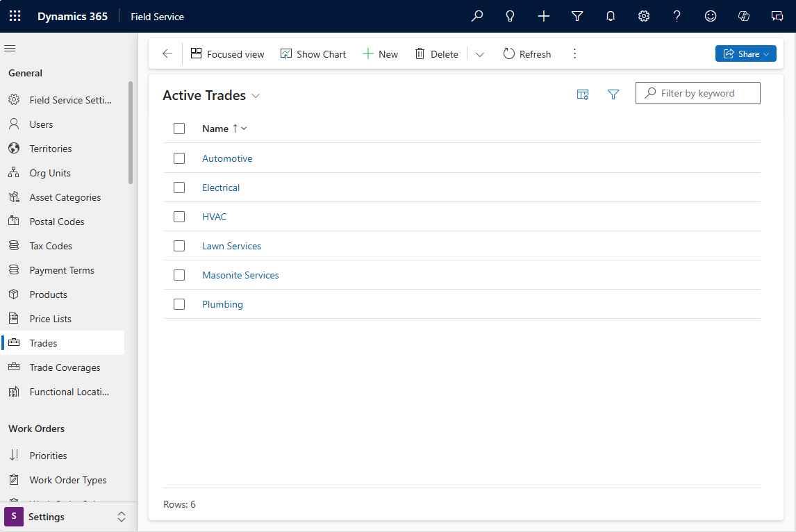Go back using the arrow button
Screen dimensions: 796x532
167,53
